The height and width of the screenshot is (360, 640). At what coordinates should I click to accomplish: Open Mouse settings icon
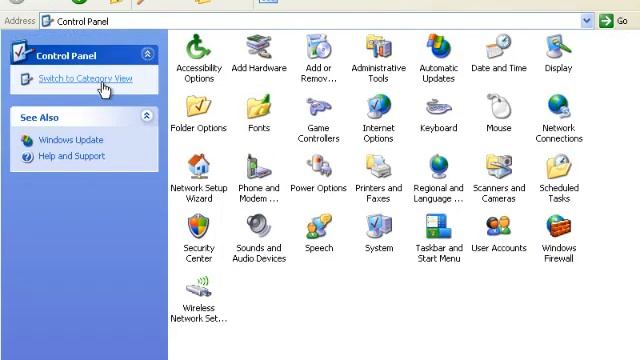pyautogui.click(x=498, y=107)
